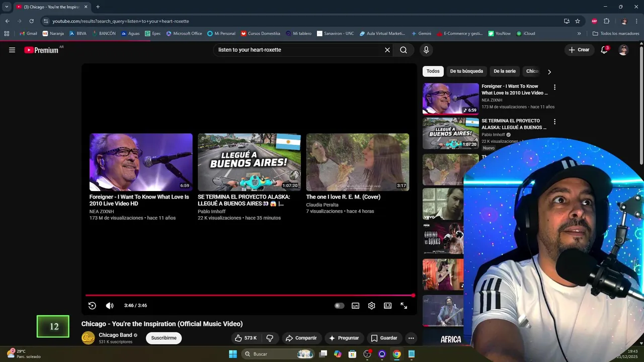
Task: Open Chicago Band channel name link
Action: [x=115, y=335]
